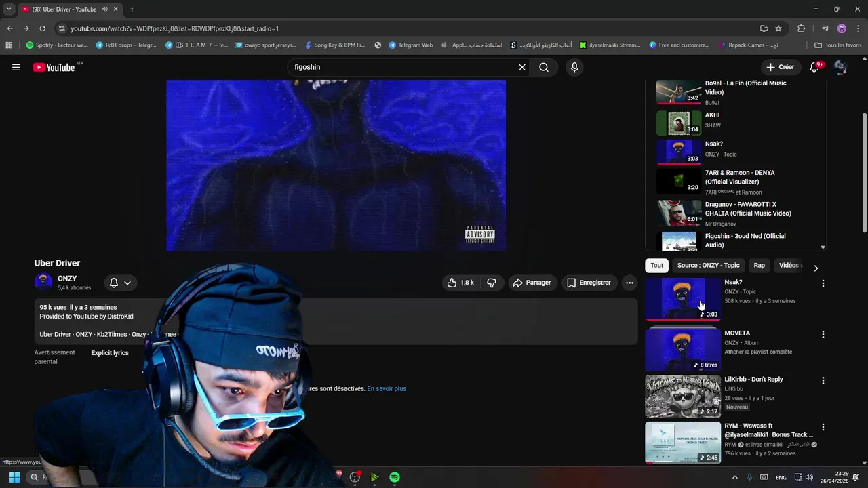Screen dimensions: 868x488
Task: Open Spotify from the taskbar
Action: 395,477
